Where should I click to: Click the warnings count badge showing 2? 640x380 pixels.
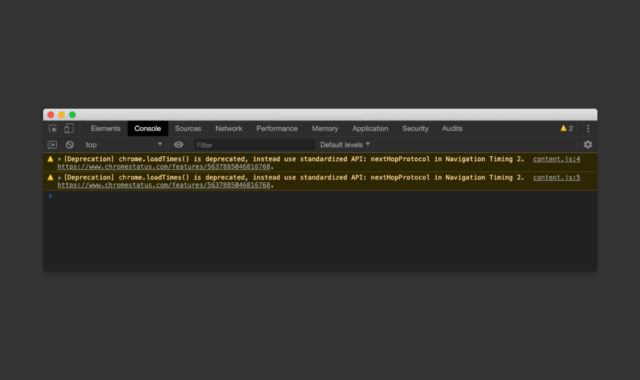click(566, 129)
